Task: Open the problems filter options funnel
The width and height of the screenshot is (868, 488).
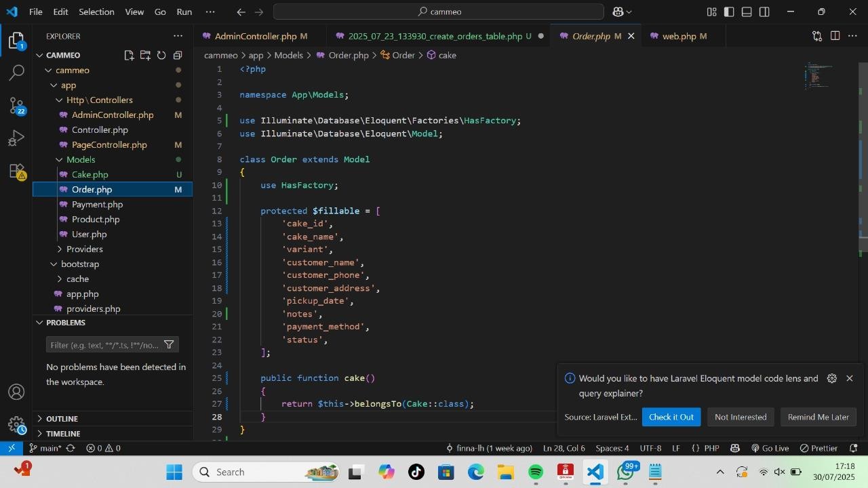Action: 169,345
